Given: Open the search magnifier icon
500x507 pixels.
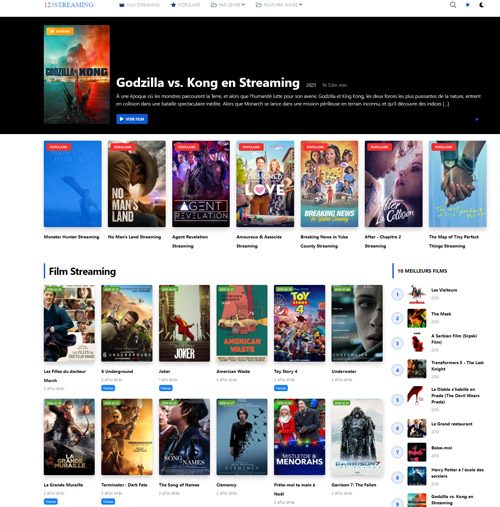Looking at the screenshot, I should coord(453,5).
